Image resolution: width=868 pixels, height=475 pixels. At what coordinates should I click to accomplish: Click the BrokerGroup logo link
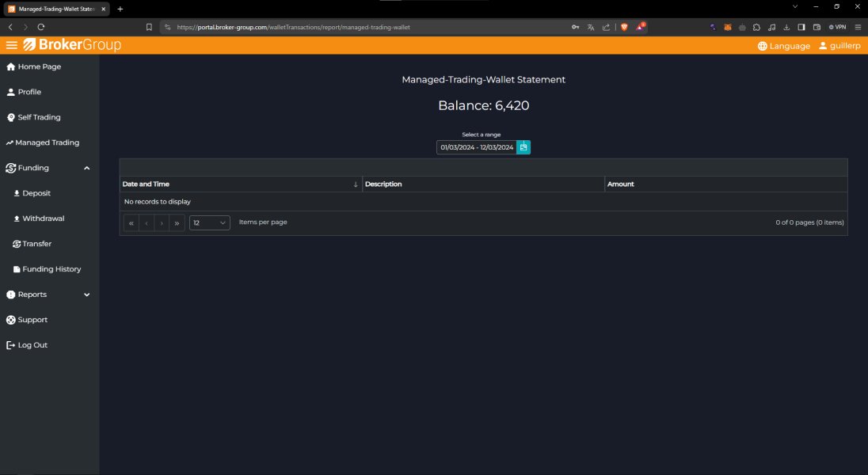71,46
